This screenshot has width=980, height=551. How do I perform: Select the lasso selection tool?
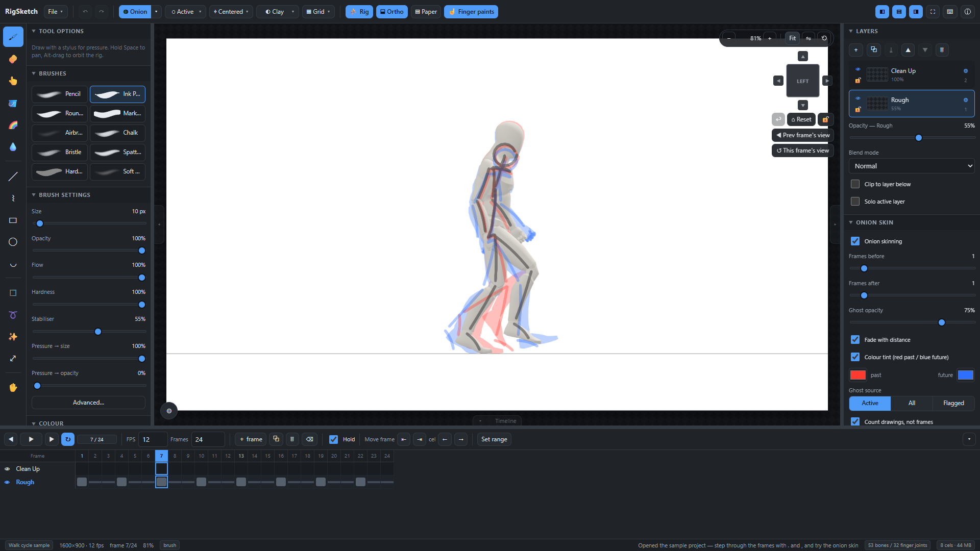pos(13,315)
